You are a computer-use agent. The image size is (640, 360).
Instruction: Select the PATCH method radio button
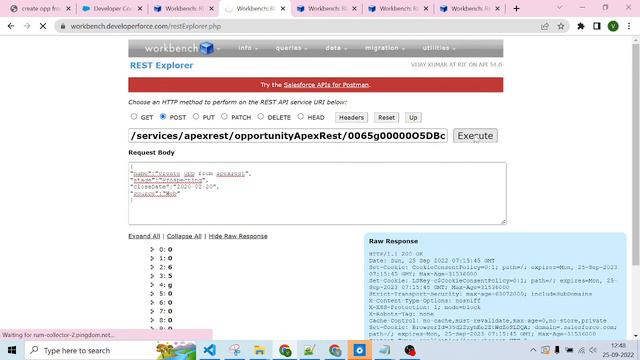click(224, 117)
